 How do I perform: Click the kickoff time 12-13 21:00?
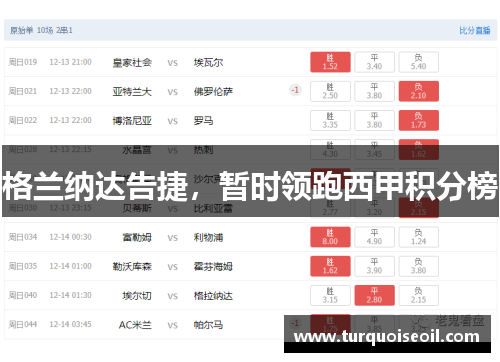click(x=70, y=62)
